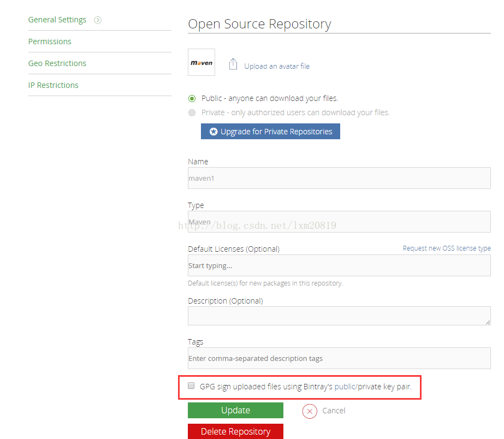Screen dimensions: 504x439
Task: Click the Cancel link
Action: pyautogui.click(x=334, y=411)
